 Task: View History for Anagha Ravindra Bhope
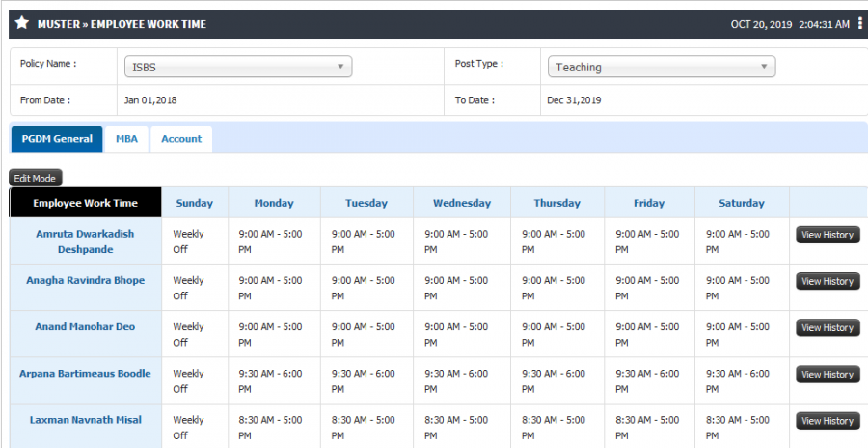pyautogui.click(x=827, y=281)
